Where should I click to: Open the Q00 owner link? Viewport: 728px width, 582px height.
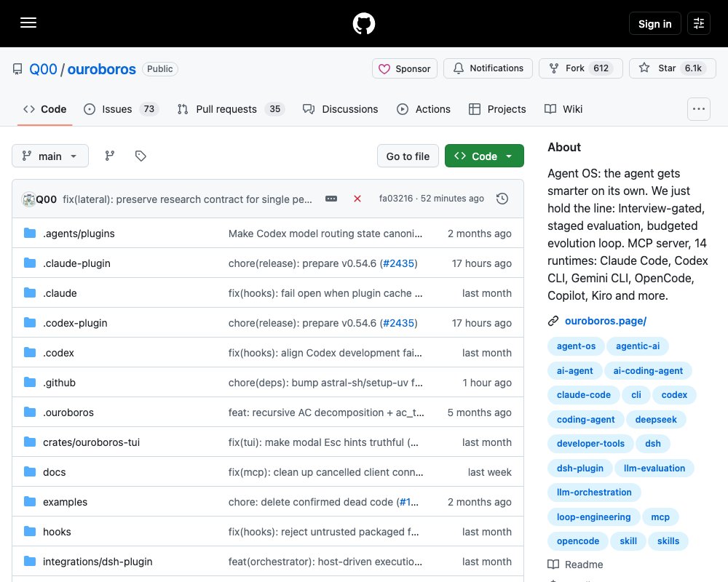[x=43, y=69]
